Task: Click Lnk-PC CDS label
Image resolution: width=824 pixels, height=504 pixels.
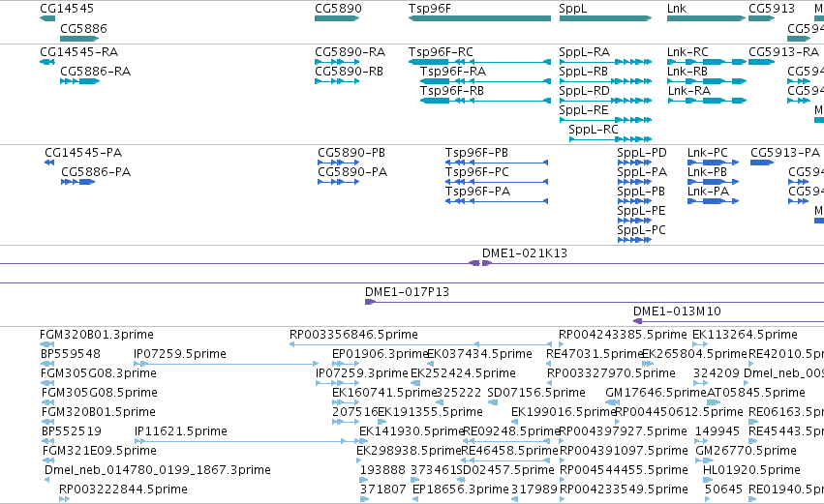Action: (x=708, y=153)
